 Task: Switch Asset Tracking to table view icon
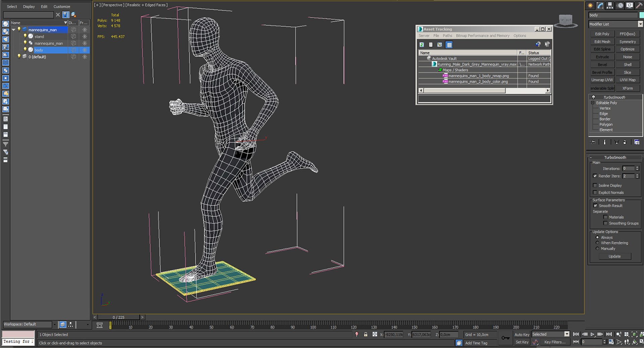[449, 45]
